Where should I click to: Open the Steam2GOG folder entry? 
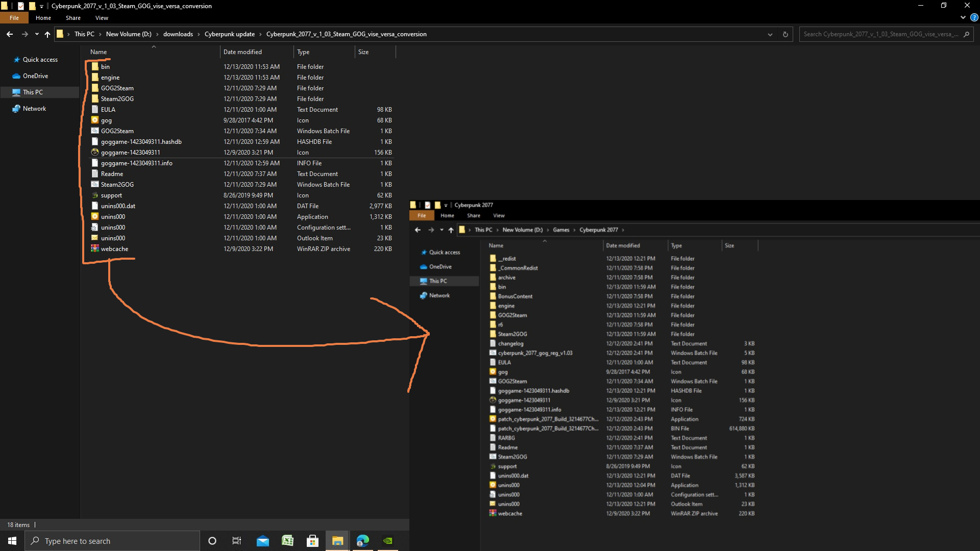117,99
